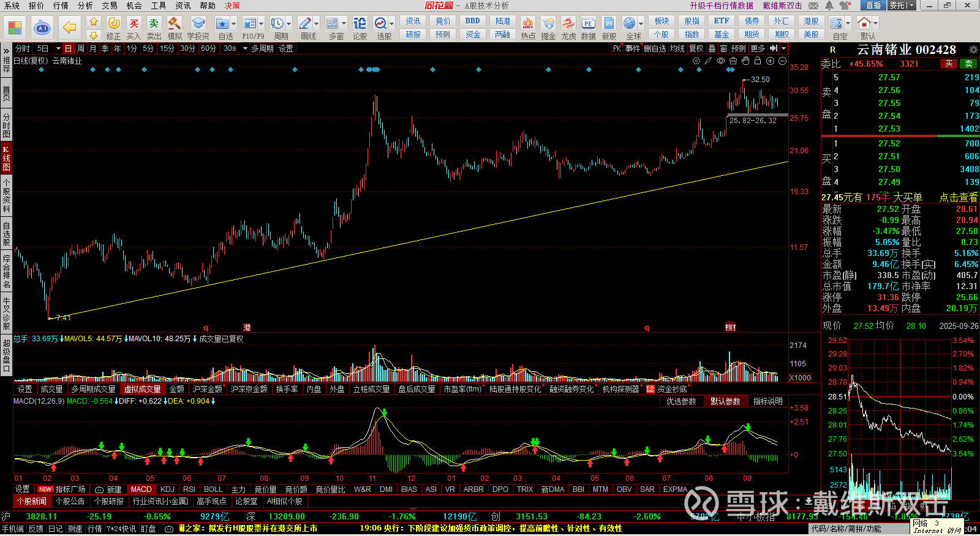Open the 分析 menu
Image resolution: width=980 pixels, height=536 pixels.
click(x=85, y=6)
